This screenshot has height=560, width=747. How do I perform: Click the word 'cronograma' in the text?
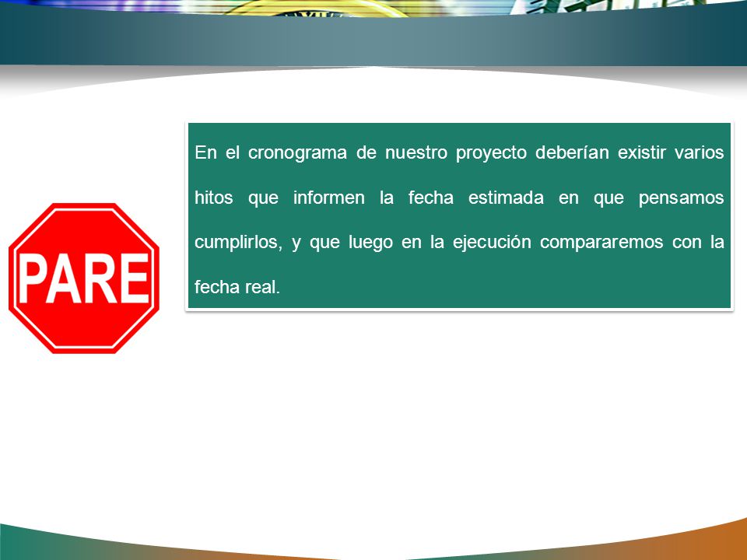point(297,153)
